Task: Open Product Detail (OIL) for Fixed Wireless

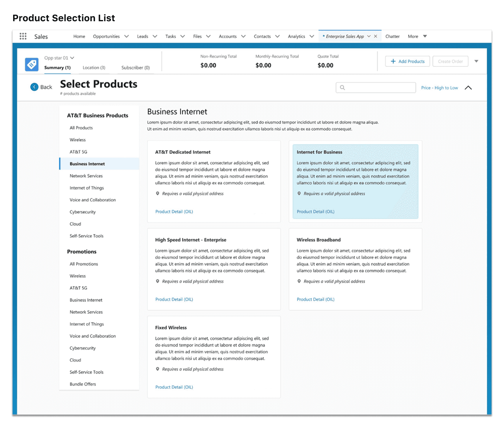Action: coord(174,387)
